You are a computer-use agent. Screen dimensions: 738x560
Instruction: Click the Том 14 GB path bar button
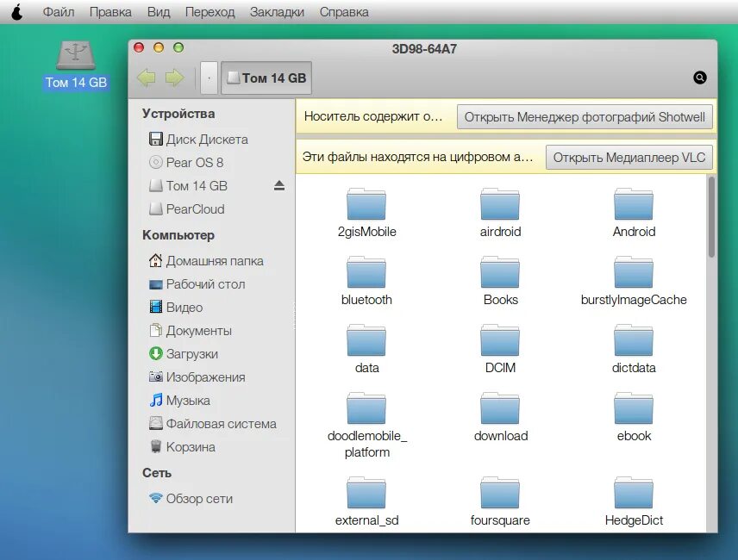[266, 78]
